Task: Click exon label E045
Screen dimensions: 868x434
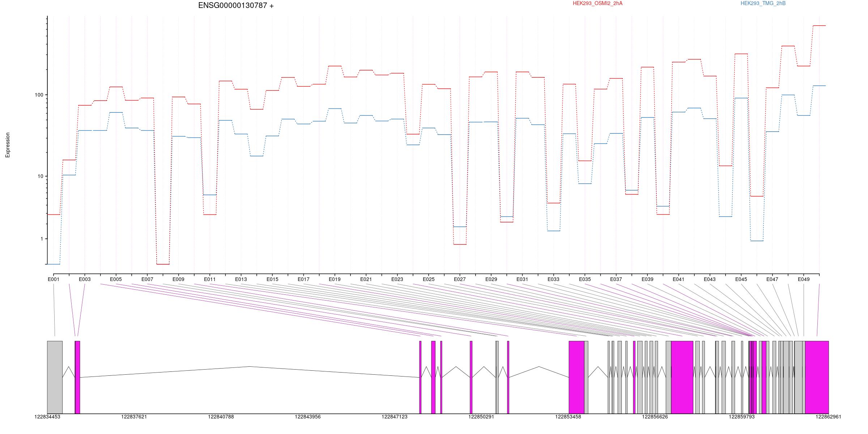Action: [741, 280]
